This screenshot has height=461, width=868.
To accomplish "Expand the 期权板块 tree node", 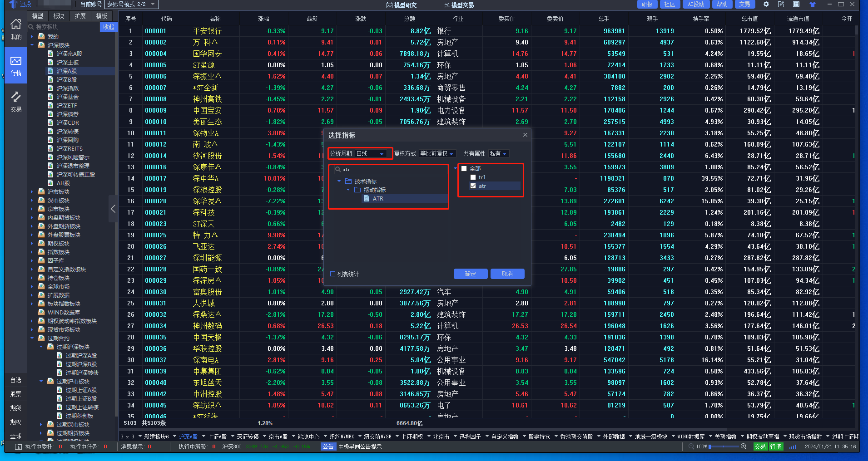I will click(x=32, y=243).
